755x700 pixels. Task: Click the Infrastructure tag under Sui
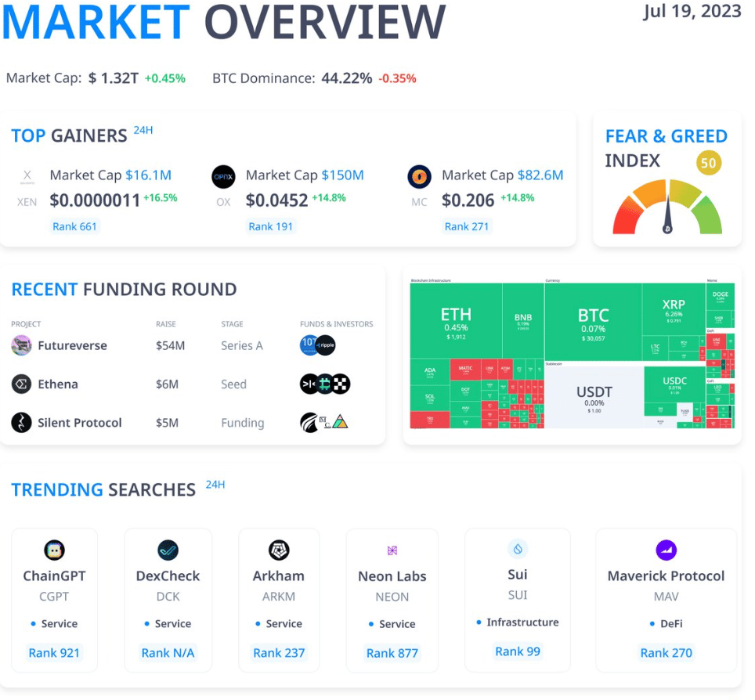(523, 622)
